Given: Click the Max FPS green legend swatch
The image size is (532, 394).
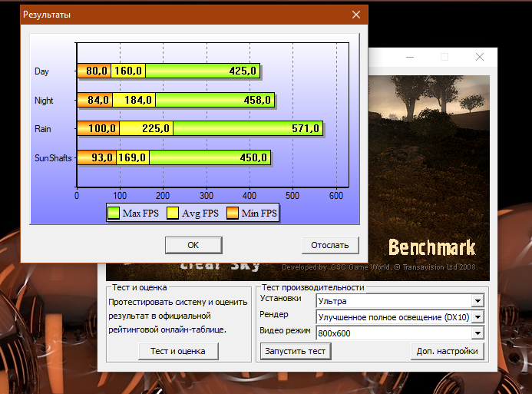Looking at the screenshot, I should pos(114,213).
